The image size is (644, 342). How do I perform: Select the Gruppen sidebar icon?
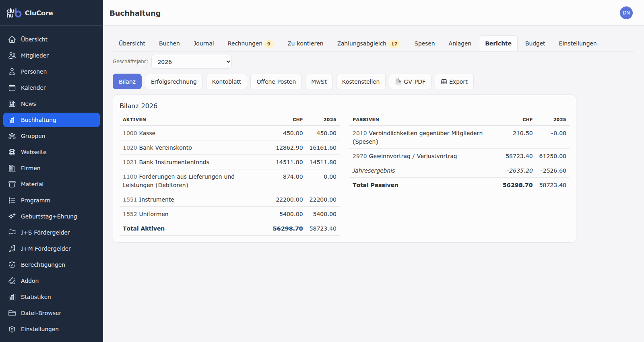click(x=12, y=136)
